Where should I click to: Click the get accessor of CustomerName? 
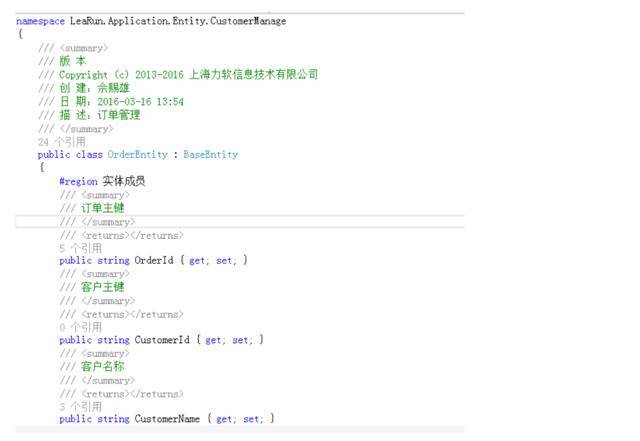click(x=224, y=419)
